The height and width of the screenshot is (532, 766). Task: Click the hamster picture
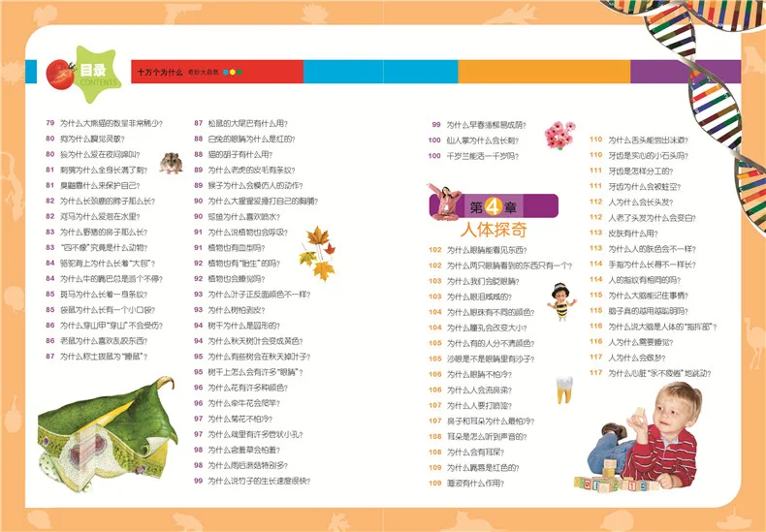(171, 163)
